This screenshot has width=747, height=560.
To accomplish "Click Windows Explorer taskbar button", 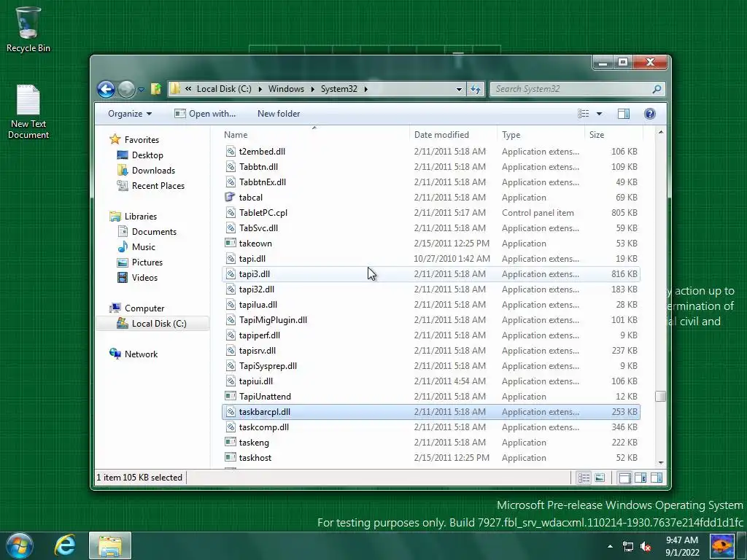I will (110, 545).
